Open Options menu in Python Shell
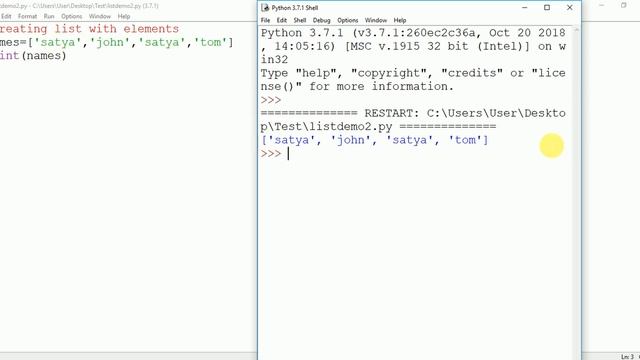The width and height of the screenshot is (640, 360). (347, 20)
